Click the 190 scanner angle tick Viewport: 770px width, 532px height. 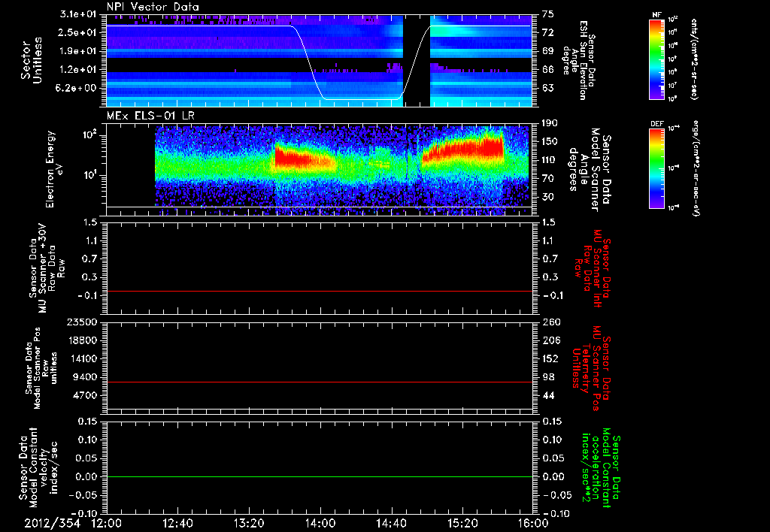tap(550, 123)
